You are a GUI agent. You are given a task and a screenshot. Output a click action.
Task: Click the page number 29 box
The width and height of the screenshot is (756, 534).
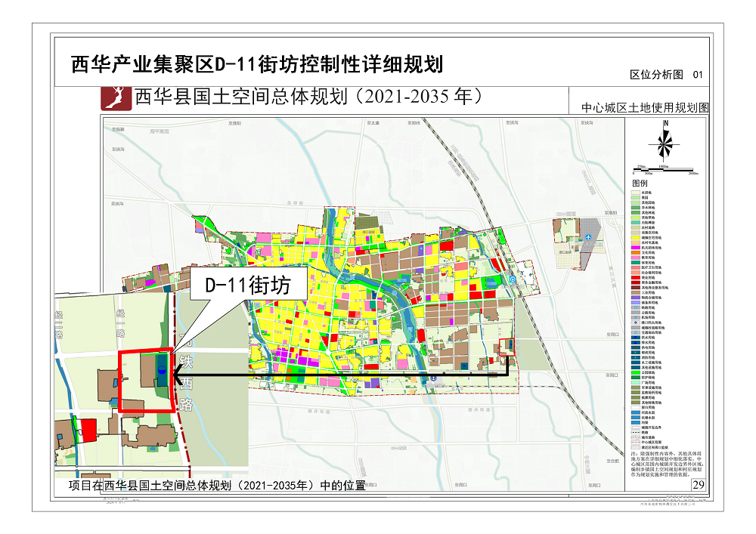coord(698,484)
